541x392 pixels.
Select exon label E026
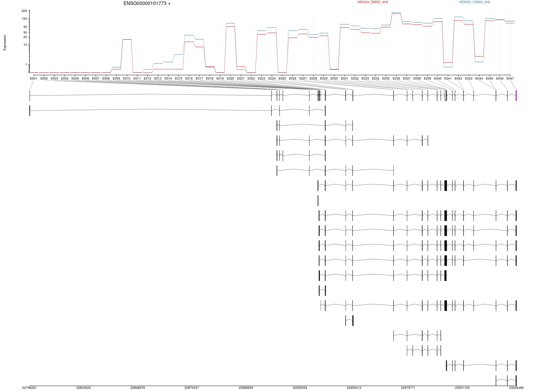click(x=293, y=78)
